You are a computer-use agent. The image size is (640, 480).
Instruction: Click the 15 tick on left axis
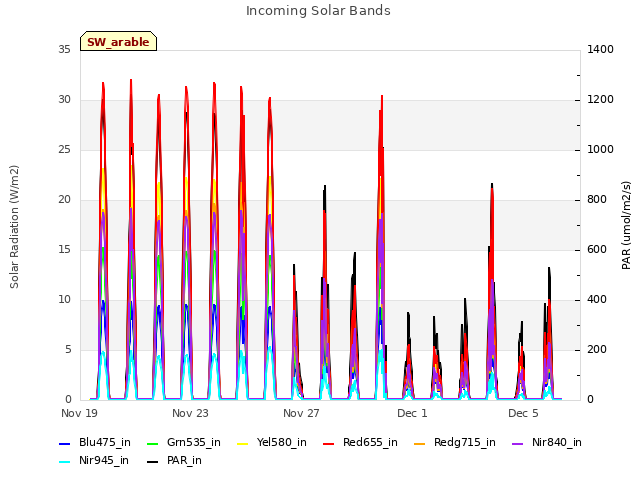(64, 250)
